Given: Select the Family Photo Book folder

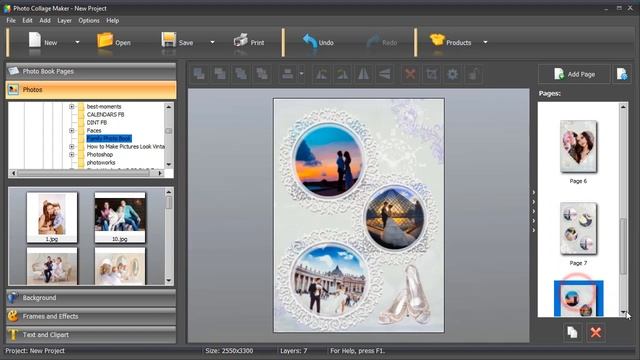Looking at the screenshot, I should [109, 139].
